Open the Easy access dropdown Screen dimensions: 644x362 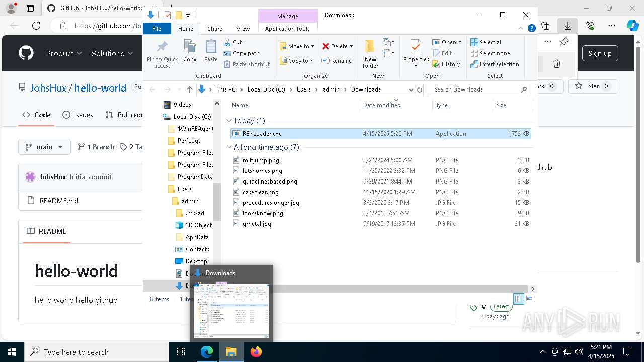click(389, 53)
